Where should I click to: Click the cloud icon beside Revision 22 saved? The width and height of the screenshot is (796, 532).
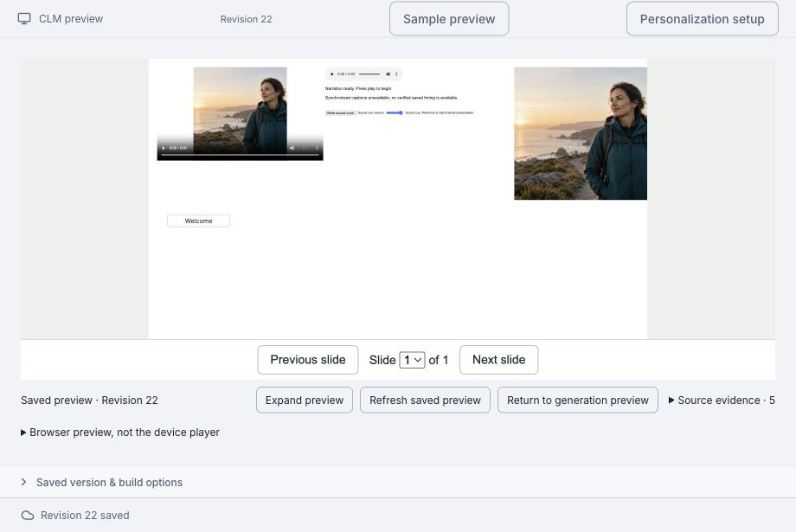tap(28, 516)
